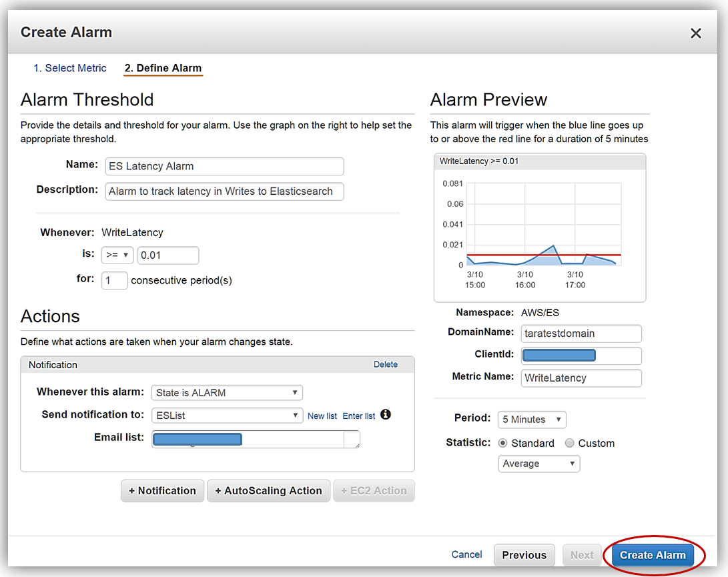This screenshot has height=577, width=728.
Task: Close the Create Alarm dialog
Action: click(695, 33)
